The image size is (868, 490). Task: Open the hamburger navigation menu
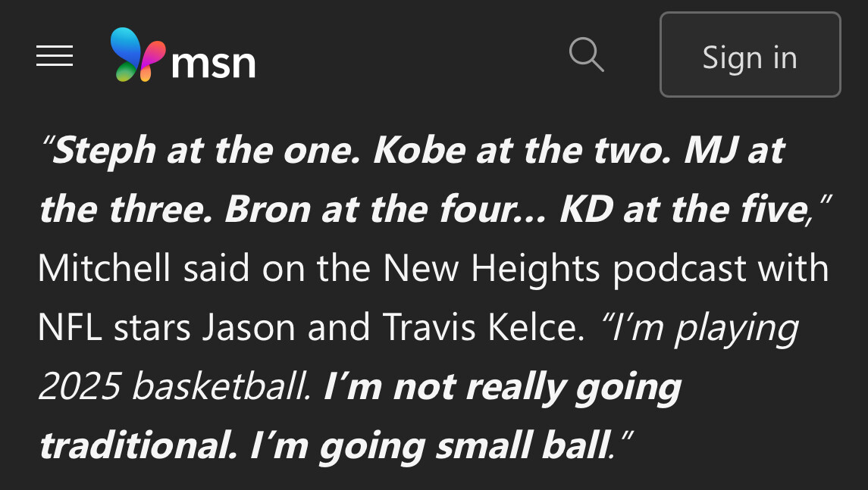[55, 56]
